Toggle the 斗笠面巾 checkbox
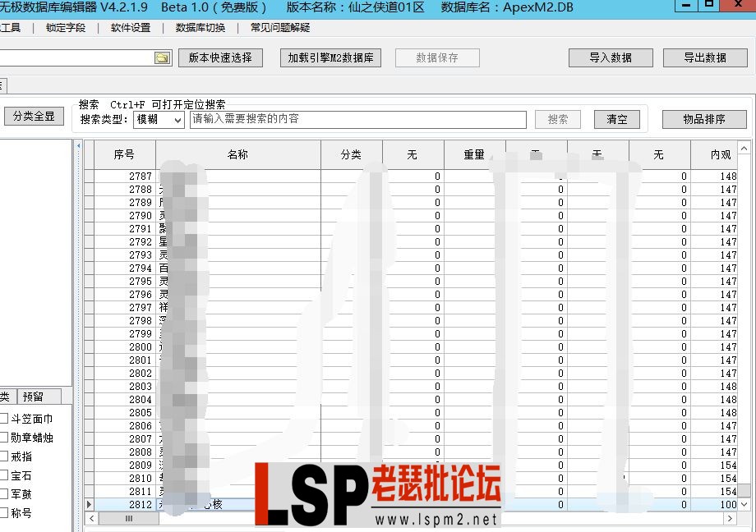Image resolution: width=756 pixels, height=532 pixels. click(4, 418)
